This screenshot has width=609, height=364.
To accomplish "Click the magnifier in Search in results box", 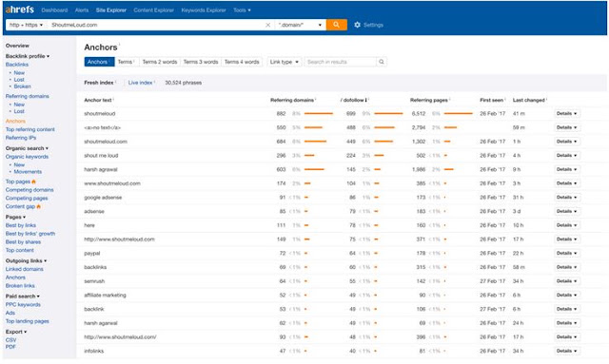I will pyautogui.click(x=382, y=62).
